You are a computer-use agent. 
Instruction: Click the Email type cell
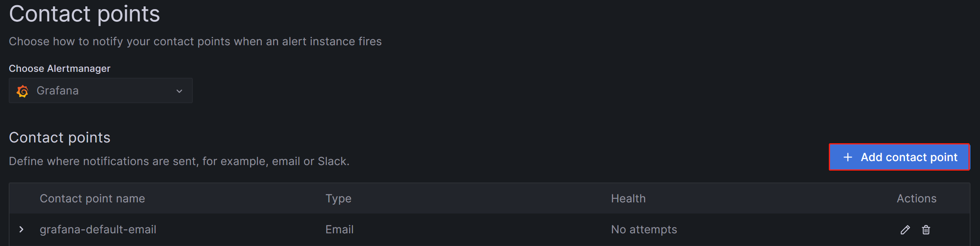pos(339,229)
